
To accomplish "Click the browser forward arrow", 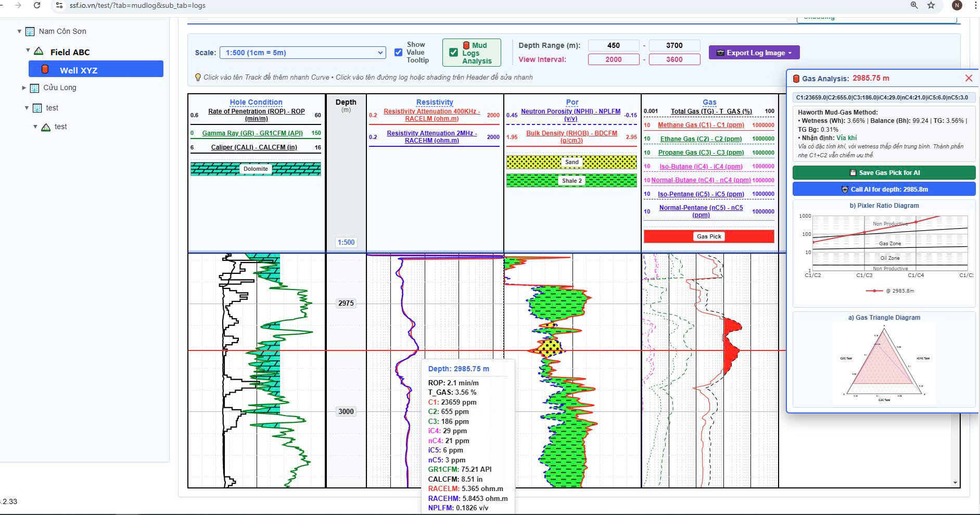I will pos(18,5).
